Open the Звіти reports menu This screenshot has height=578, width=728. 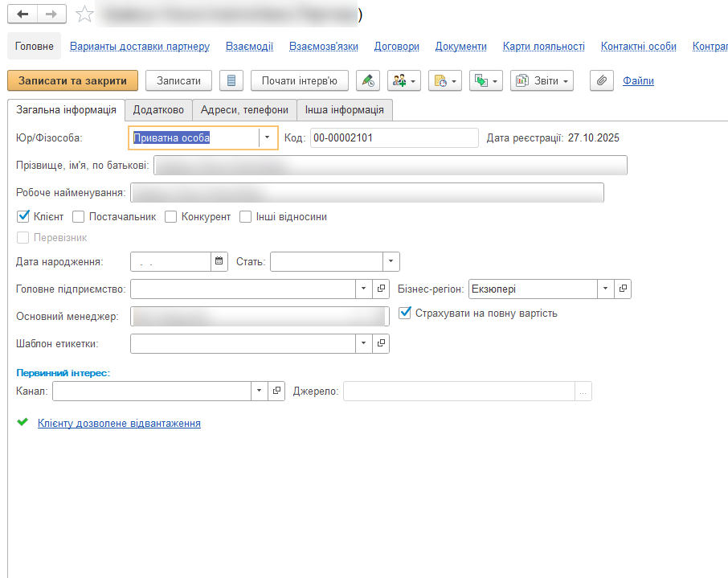[542, 81]
